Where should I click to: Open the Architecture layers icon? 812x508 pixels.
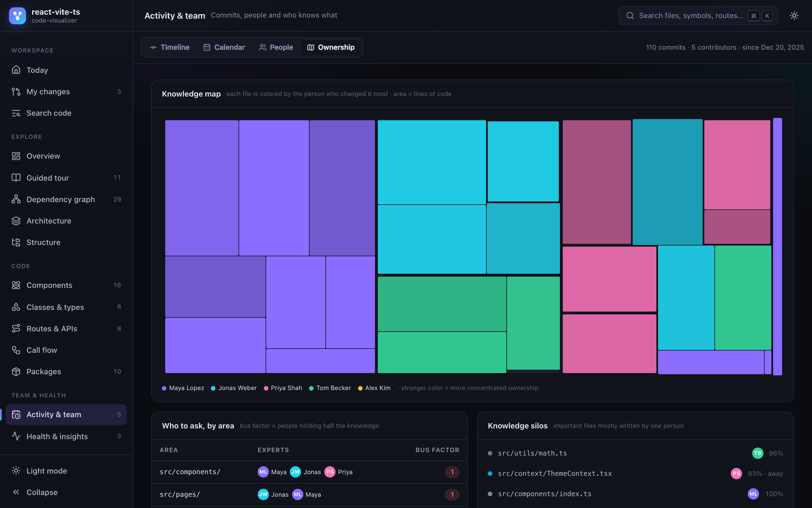(16, 221)
